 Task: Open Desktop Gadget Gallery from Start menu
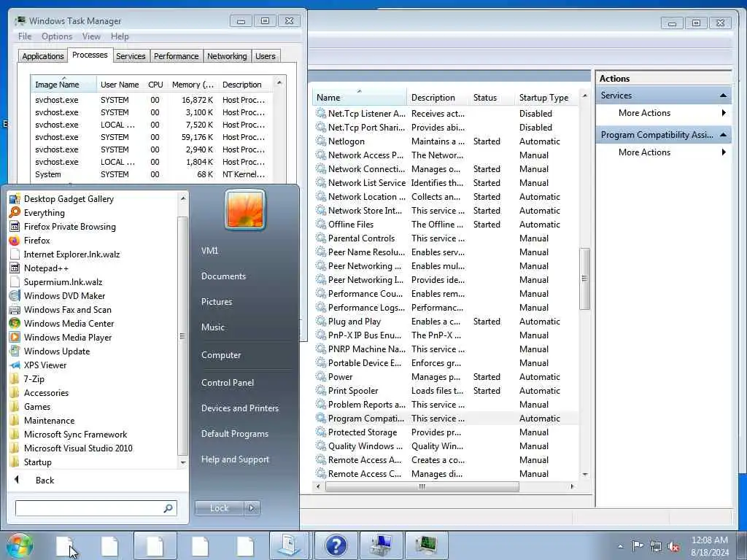click(x=69, y=199)
